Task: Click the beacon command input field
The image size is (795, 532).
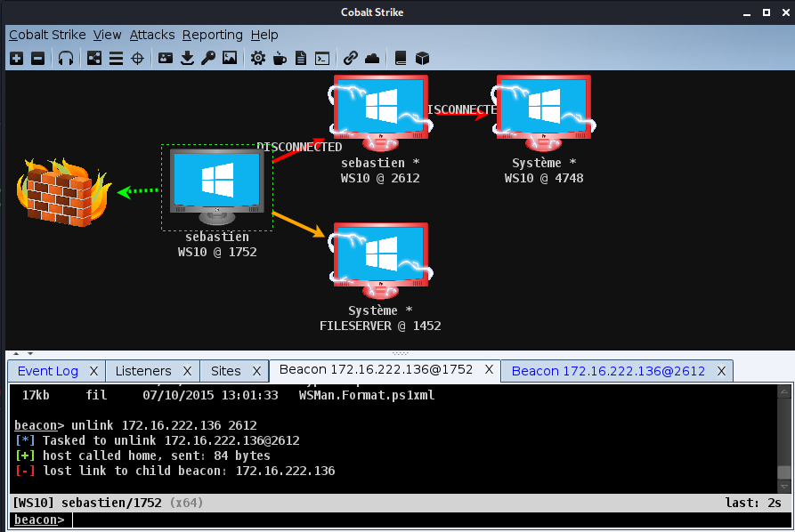Action: [427, 520]
